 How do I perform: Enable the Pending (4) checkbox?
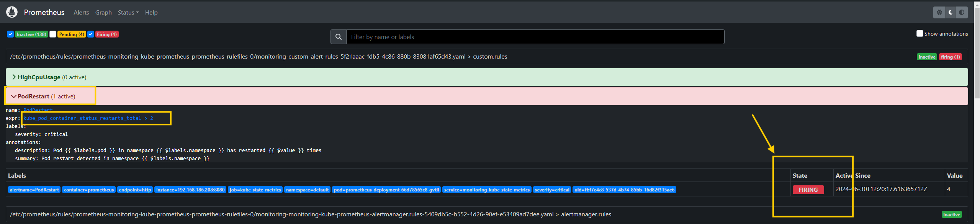53,34
